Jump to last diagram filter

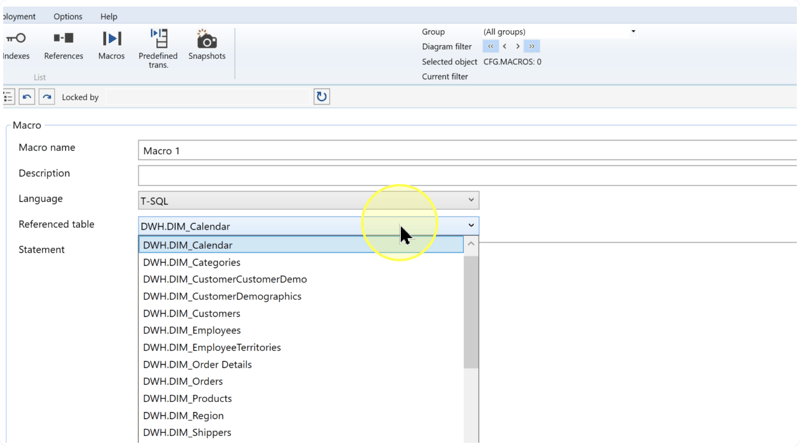(x=532, y=46)
